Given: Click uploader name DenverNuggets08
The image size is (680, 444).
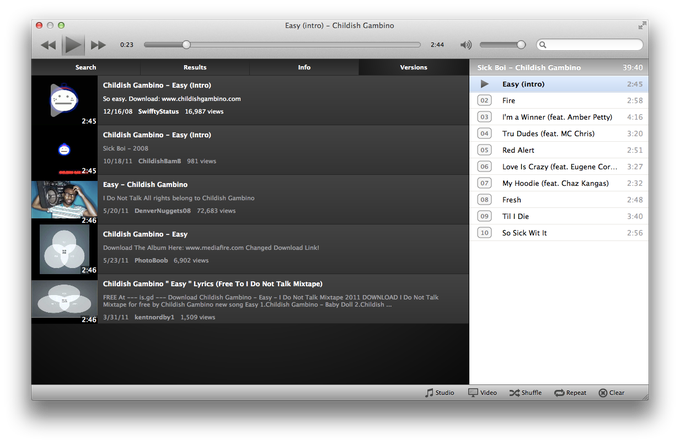Looking at the screenshot, I should click(162, 211).
